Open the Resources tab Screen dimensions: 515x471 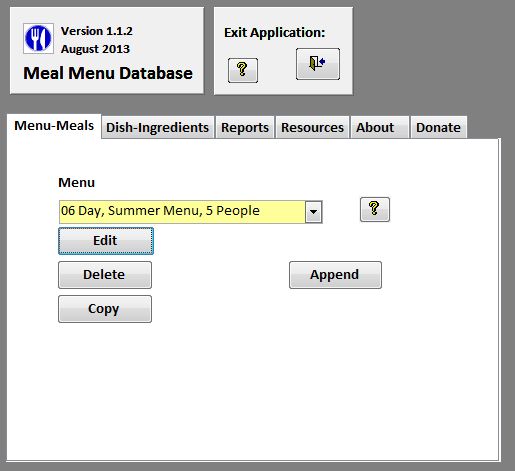click(312, 127)
